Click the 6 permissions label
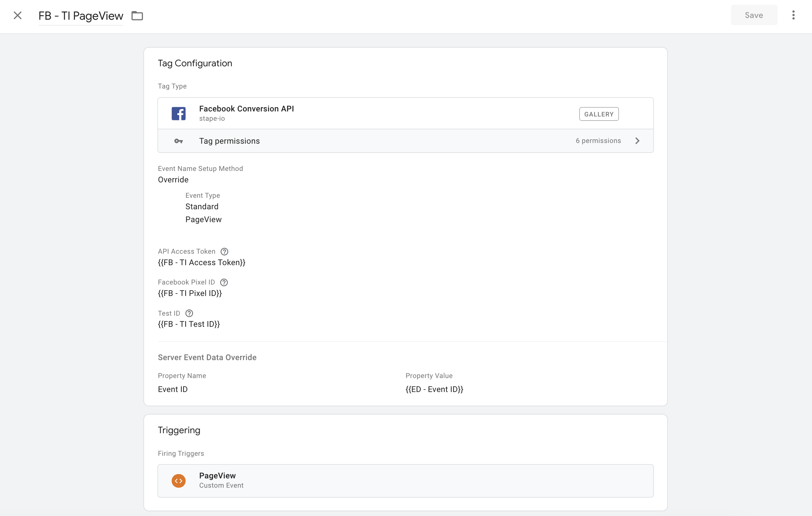 tap(598, 141)
